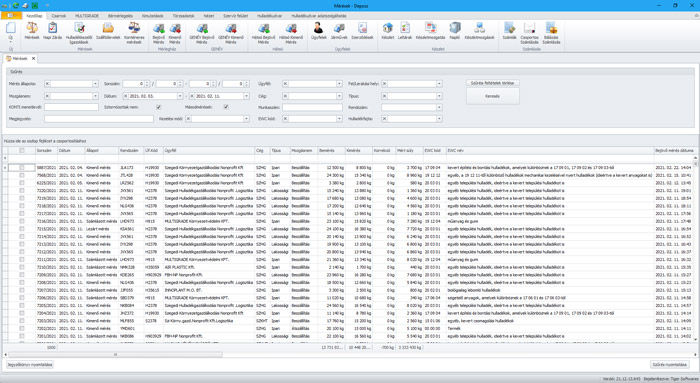Viewport: 700px width, 383px height.
Task: Start Hátsó Kimenő Mérés
Action: click(x=291, y=33)
